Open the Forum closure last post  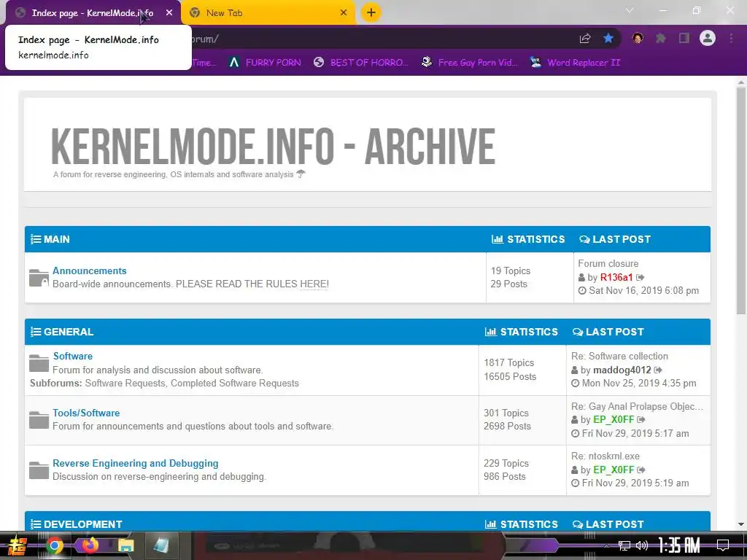pos(608,263)
